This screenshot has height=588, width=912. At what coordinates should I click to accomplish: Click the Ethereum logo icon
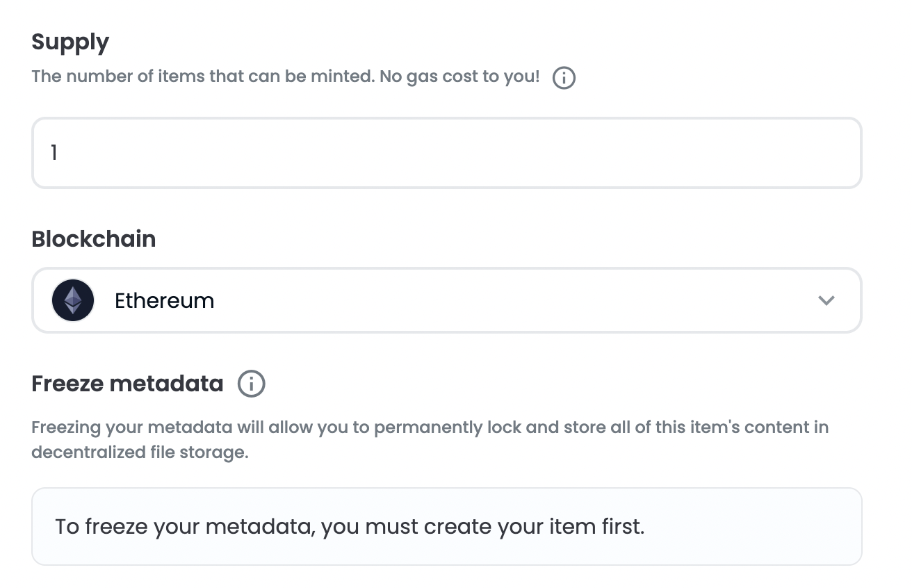pyautogui.click(x=73, y=300)
